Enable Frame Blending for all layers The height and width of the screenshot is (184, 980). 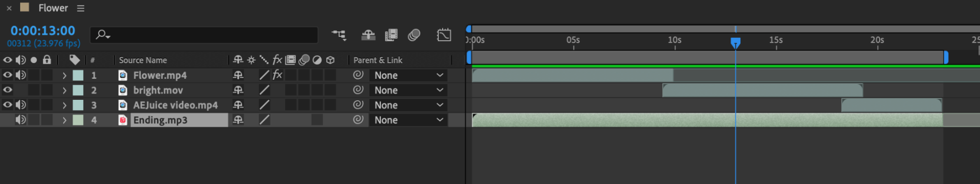point(391,35)
